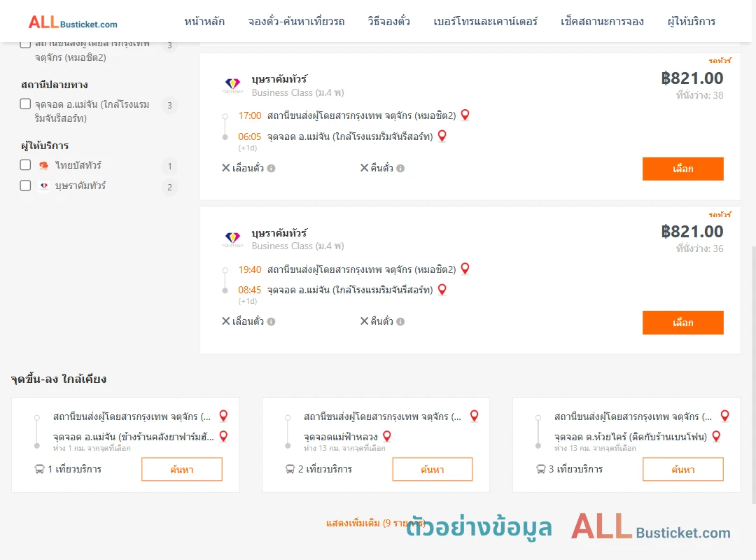Click แสดงเพิ่มเติม (9 รายการ) link

point(375,523)
